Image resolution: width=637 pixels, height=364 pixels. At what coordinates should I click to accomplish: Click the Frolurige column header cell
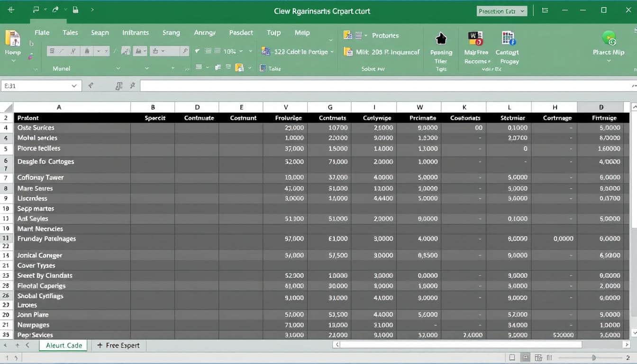(285, 118)
